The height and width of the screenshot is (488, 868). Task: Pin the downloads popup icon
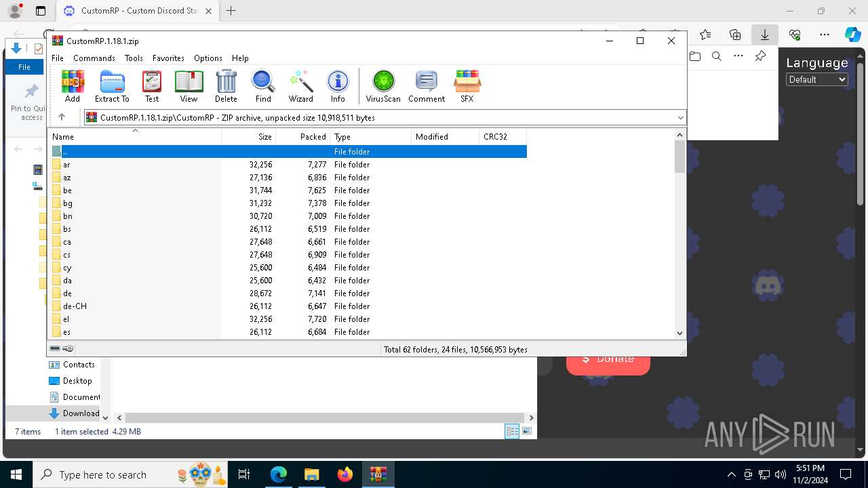(761, 56)
